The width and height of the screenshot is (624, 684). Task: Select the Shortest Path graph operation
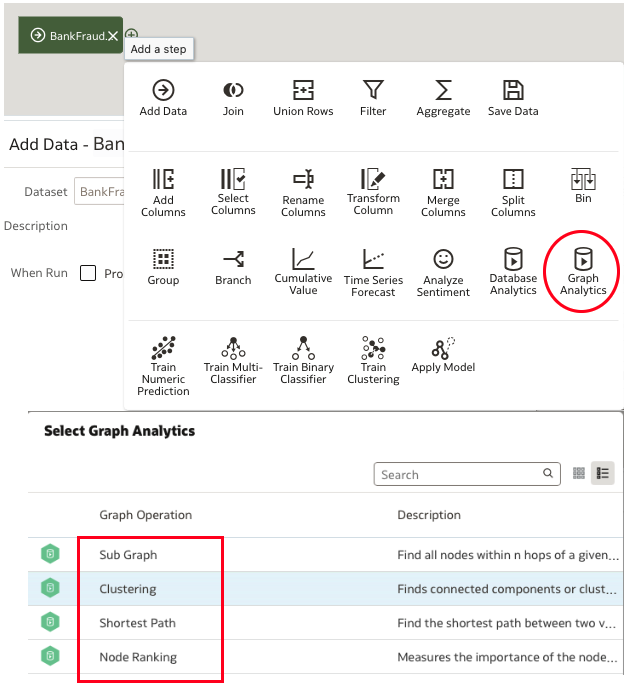(137, 623)
